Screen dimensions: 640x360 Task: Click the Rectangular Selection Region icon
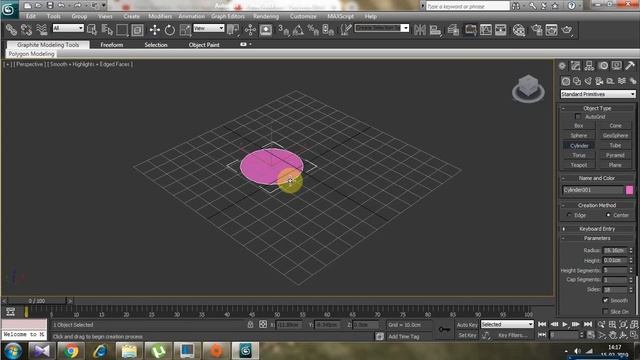pos(122,30)
